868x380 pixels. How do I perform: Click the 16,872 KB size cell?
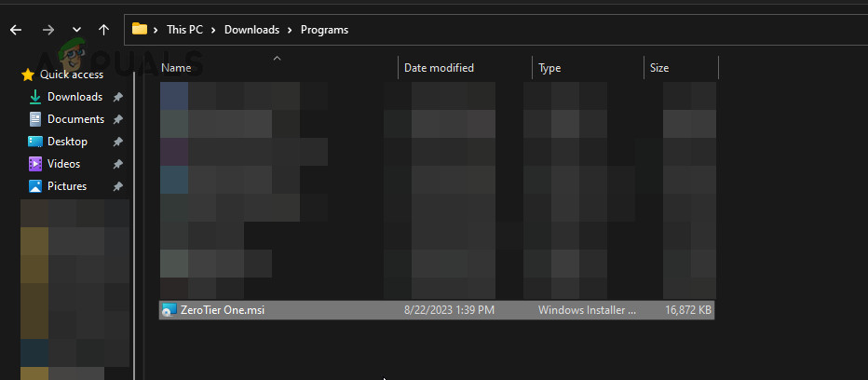688,310
